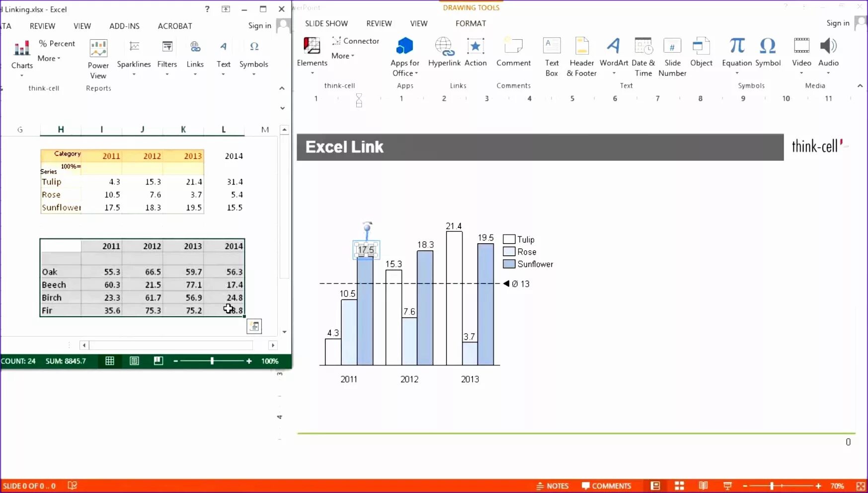
Task: Open the VIEW tab in Excel
Action: 82,26
